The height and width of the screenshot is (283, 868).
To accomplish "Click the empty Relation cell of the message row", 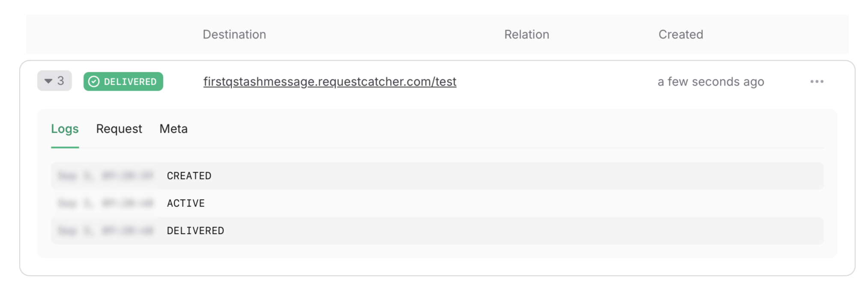I will click(x=527, y=81).
